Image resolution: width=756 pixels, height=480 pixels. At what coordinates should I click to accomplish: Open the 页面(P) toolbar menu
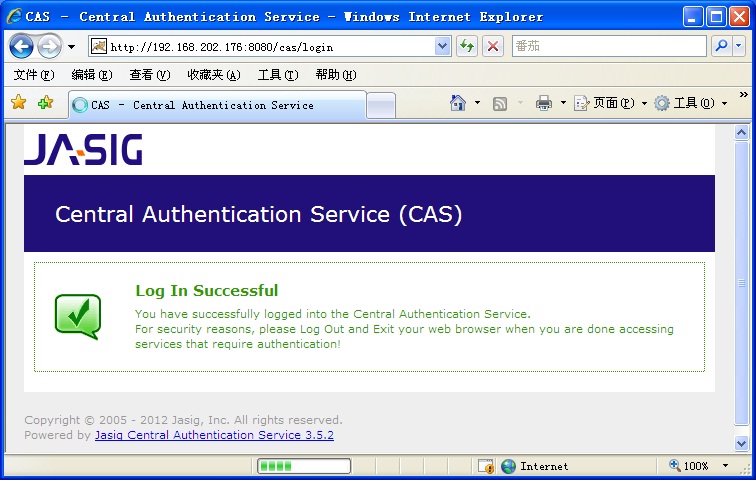610,103
